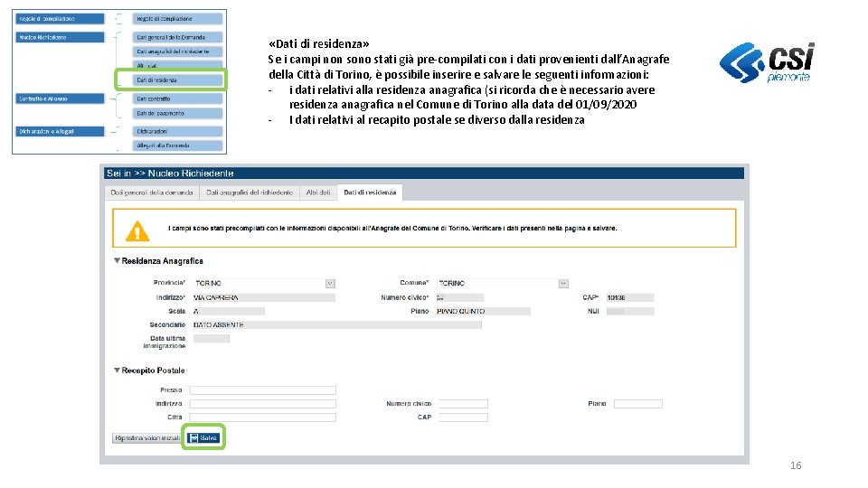Click the Altri dati diagram box

click(177, 65)
